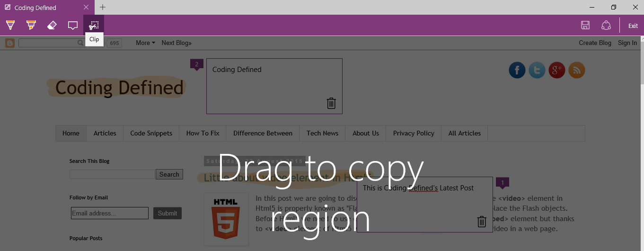This screenshot has width=644, height=251.
Task: Click the blog Search button
Action: [x=169, y=174]
